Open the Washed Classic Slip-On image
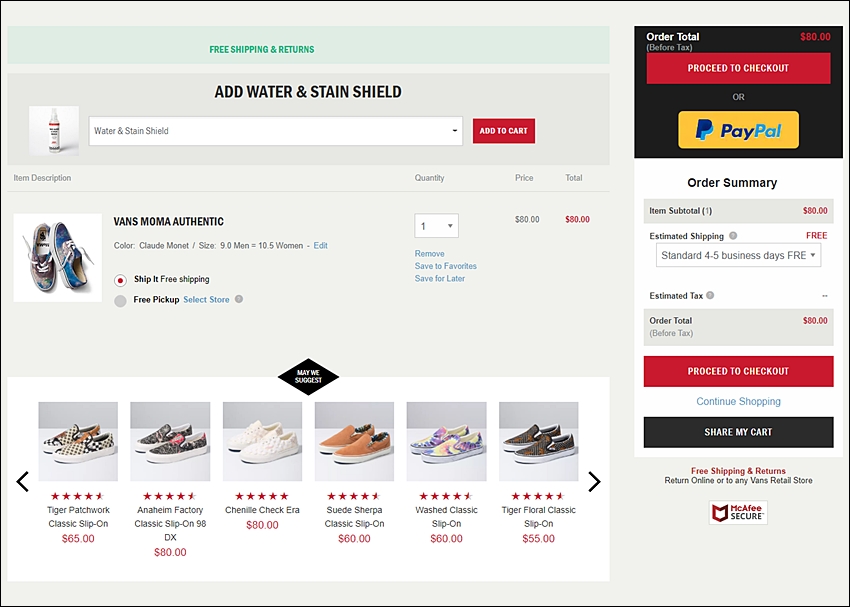 pyautogui.click(x=447, y=441)
